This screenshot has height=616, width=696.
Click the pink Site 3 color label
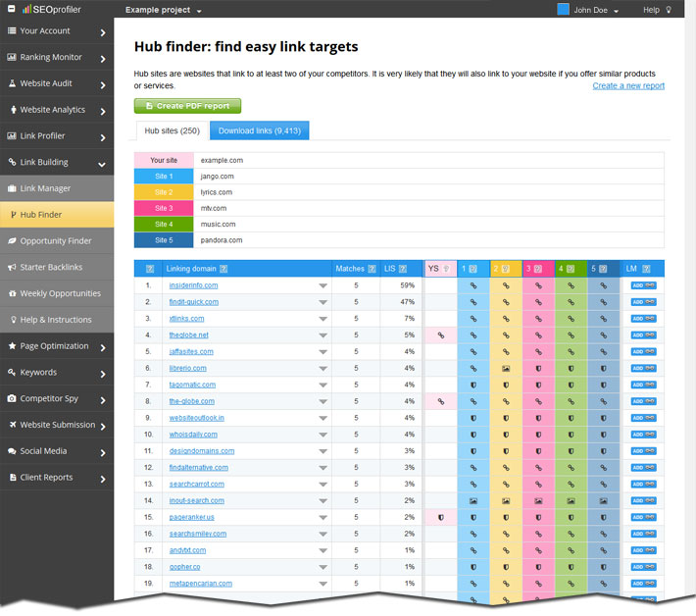pyautogui.click(x=164, y=208)
